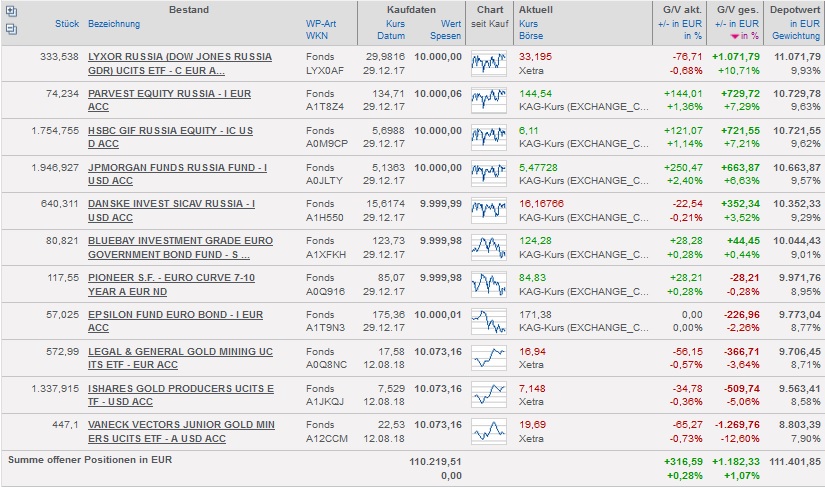Open JPMORGAN FUNDS RUSSIA FUND link

177,174
